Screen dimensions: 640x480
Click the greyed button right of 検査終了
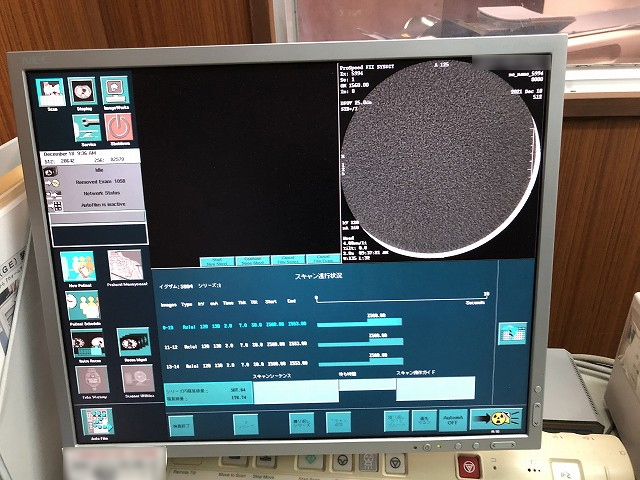point(245,424)
